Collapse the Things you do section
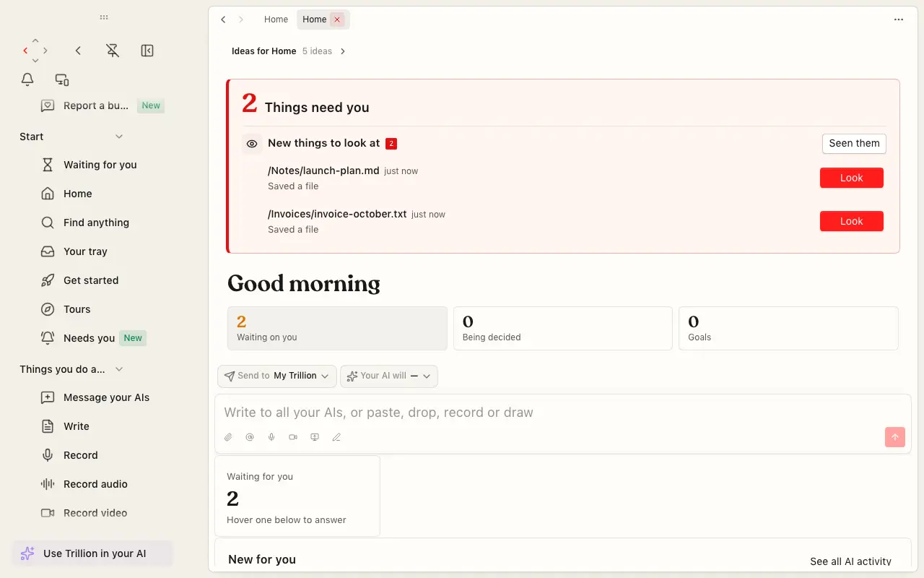Screen dimensions: 924x578 [119, 369]
